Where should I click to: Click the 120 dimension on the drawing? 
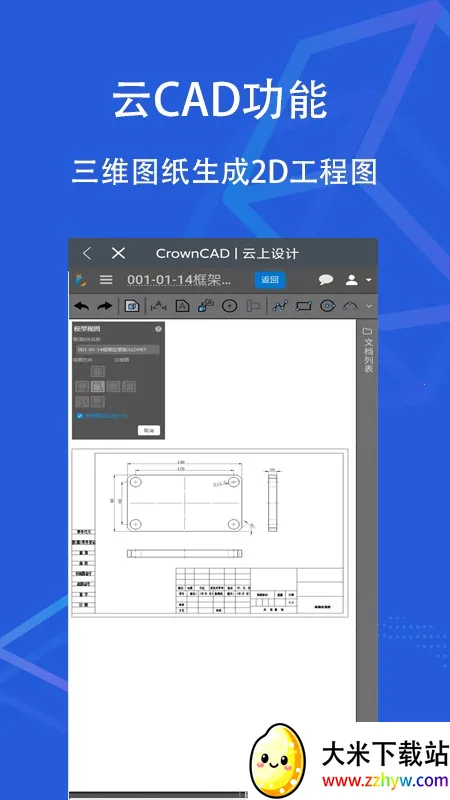point(180,468)
